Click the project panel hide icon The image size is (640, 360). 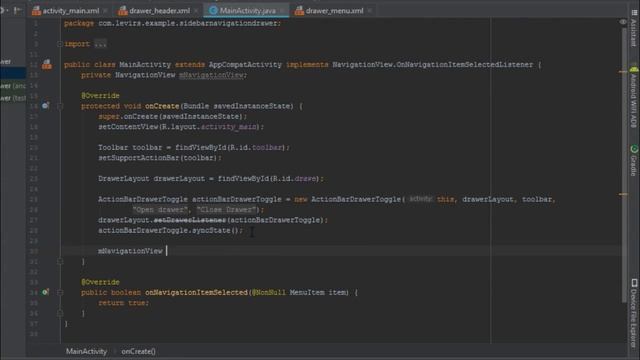point(17,11)
